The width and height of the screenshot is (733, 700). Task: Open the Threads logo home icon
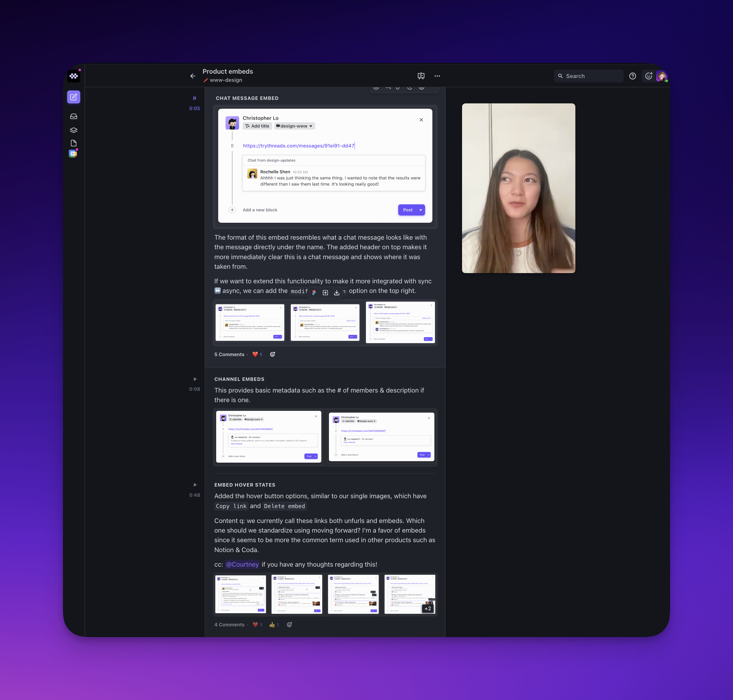coord(73,76)
